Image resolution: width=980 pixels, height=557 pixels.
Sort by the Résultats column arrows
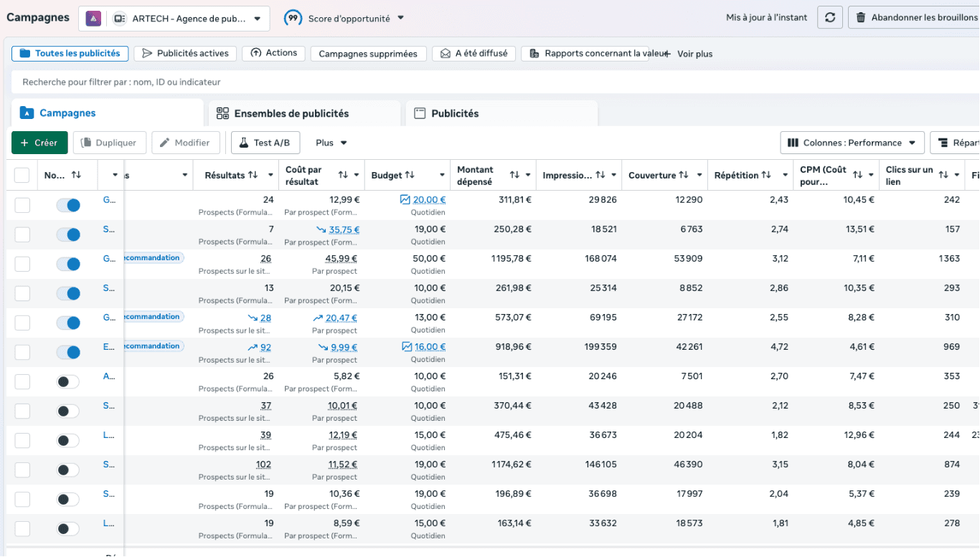tap(253, 175)
